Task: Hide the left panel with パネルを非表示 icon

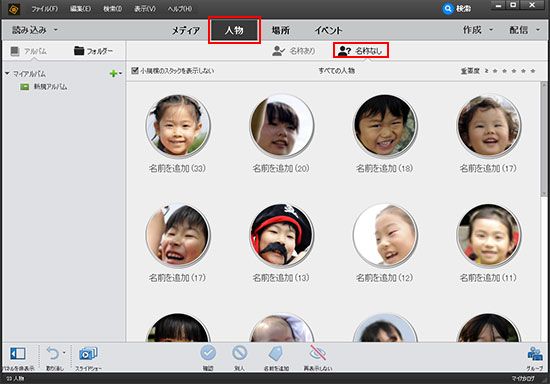Action: (x=18, y=353)
